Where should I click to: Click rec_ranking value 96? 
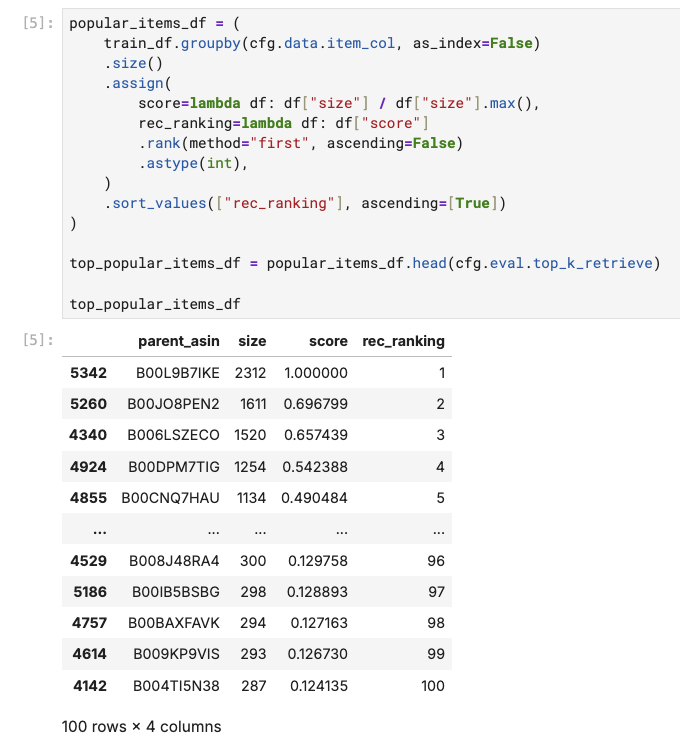click(436, 561)
